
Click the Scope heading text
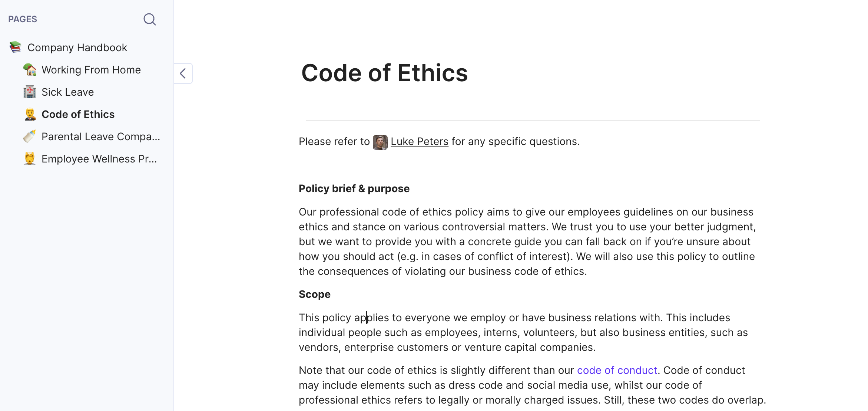point(315,294)
